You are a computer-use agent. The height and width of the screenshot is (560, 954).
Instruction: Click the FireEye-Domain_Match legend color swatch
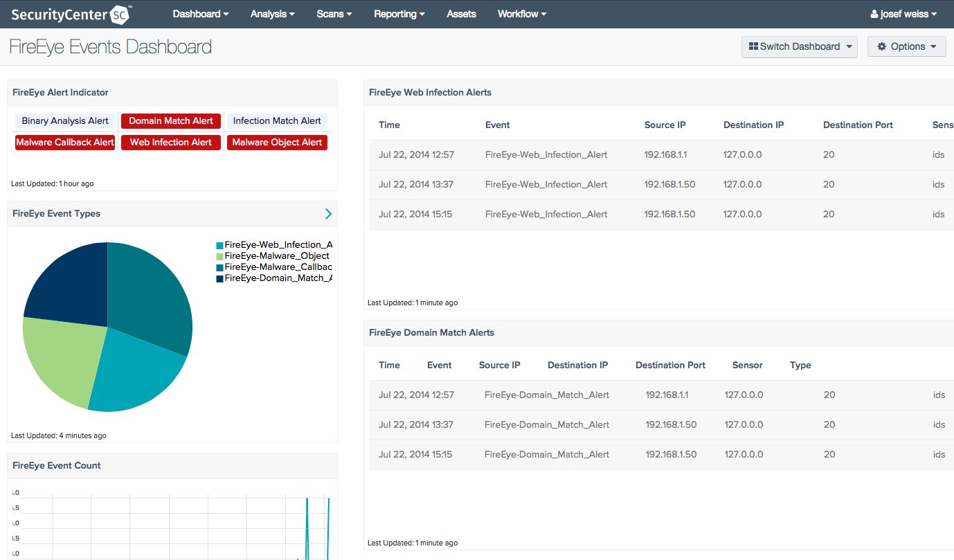coord(220,278)
